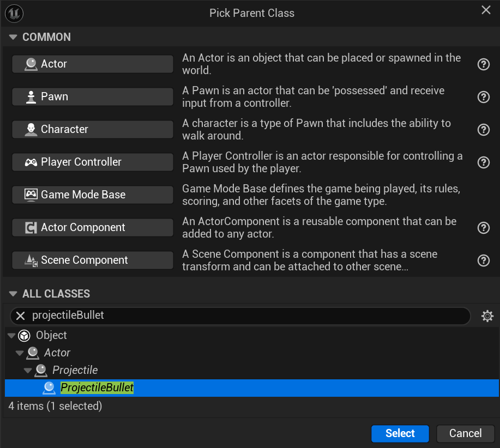This screenshot has height=448, width=500.
Task: Choose Game Mode Base parent class
Action: click(x=93, y=195)
